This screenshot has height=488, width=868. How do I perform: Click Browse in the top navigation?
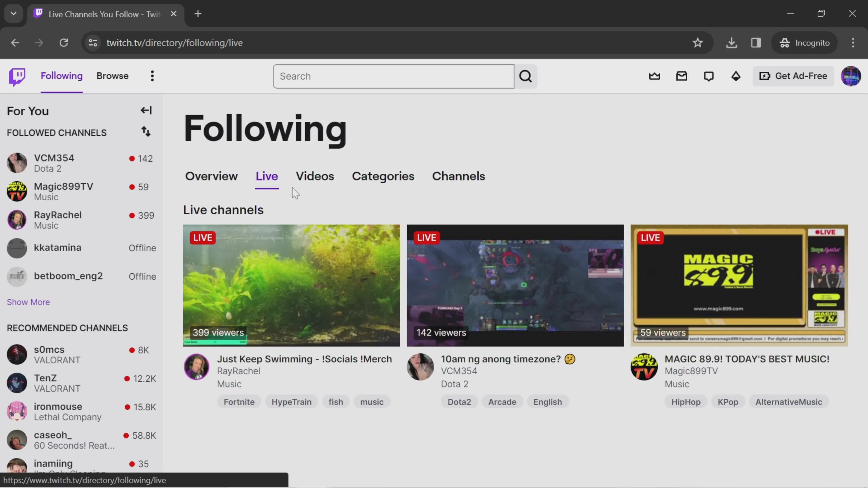pyautogui.click(x=113, y=76)
